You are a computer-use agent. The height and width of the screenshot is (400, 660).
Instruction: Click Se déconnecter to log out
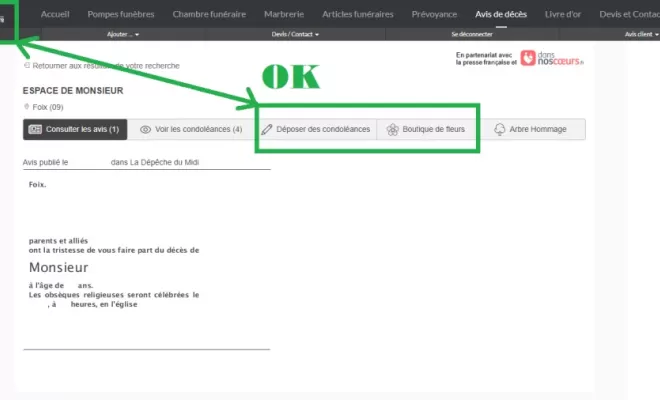(472, 34)
